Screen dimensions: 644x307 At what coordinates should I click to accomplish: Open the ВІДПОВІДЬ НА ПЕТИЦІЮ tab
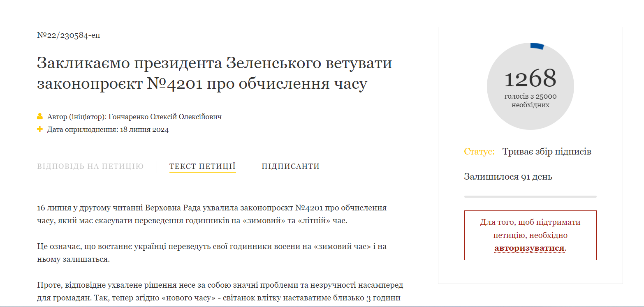[x=90, y=166]
